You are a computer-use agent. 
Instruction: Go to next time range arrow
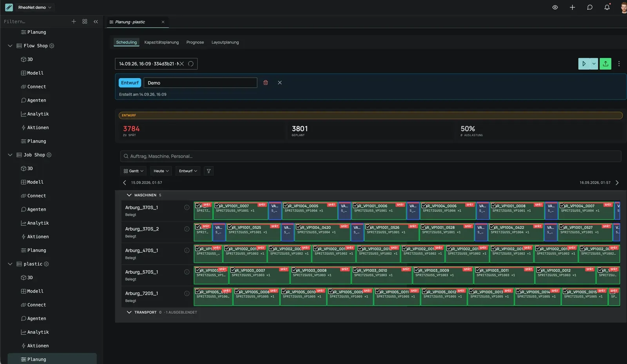tap(617, 183)
